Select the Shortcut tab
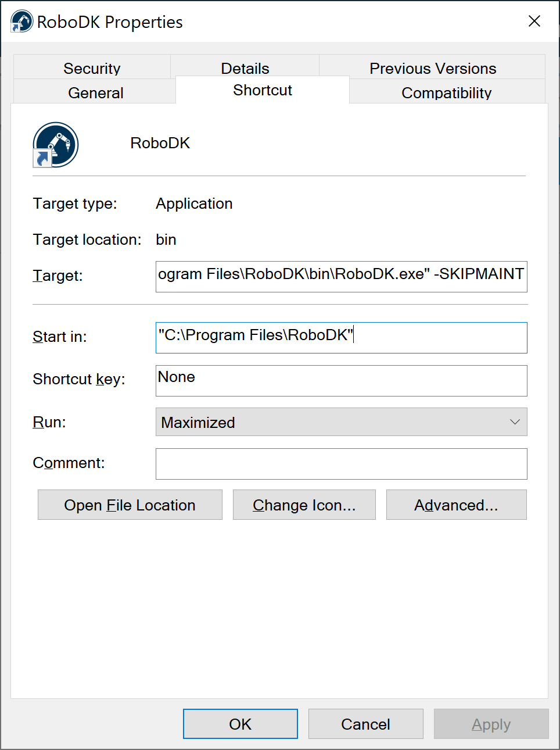The image size is (560, 750). (263, 90)
